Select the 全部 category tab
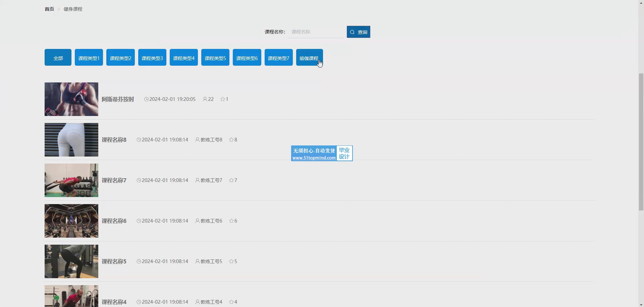This screenshot has height=307, width=644. pos(58,57)
